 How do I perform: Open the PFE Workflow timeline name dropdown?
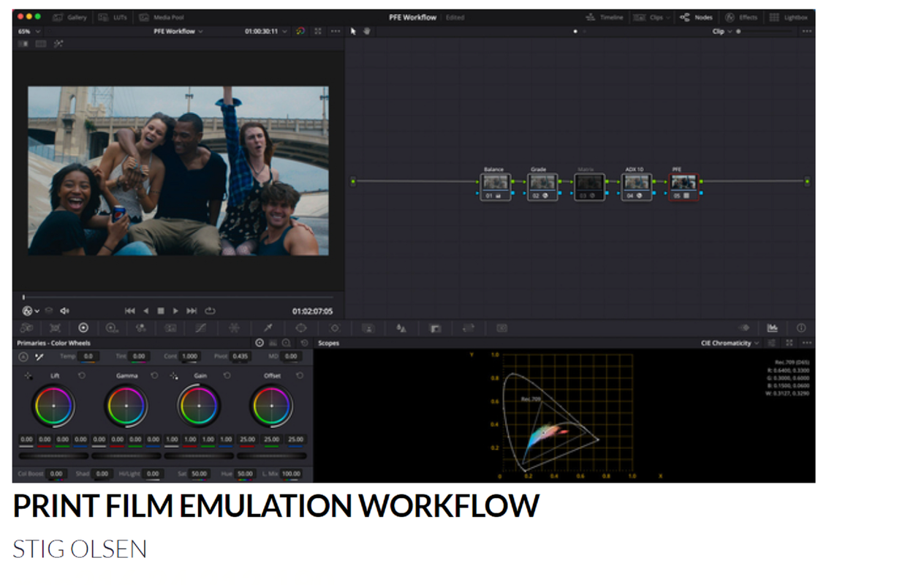(178, 31)
